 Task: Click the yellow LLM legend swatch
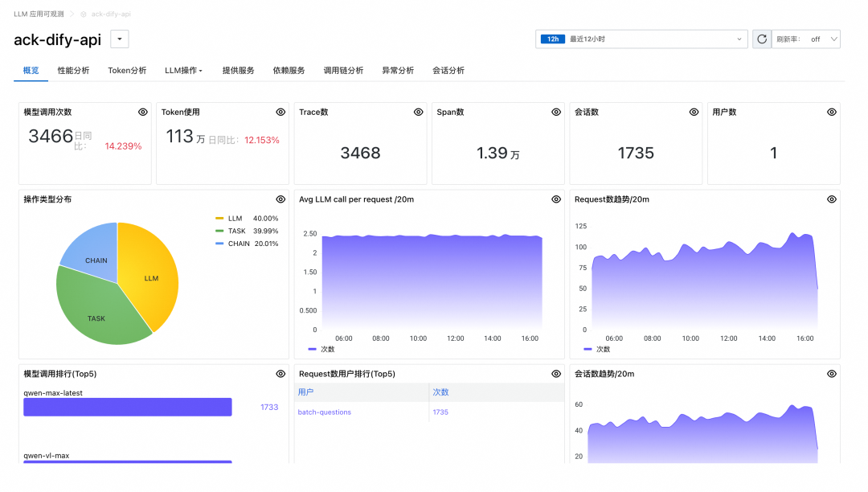click(219, 219)
